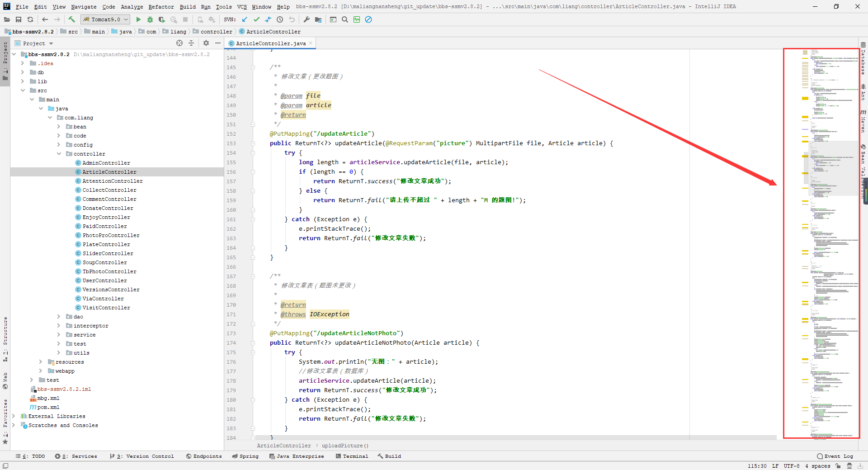Select the ArticleController.java editor tab
The height and width of the screenshot is (470, 868).
click(270, 43)
